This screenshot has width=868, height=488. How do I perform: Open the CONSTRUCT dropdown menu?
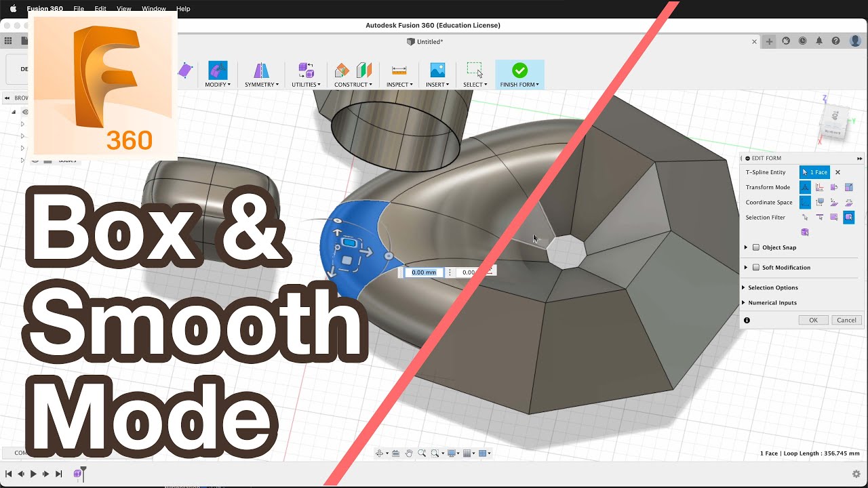click(353, 85)
